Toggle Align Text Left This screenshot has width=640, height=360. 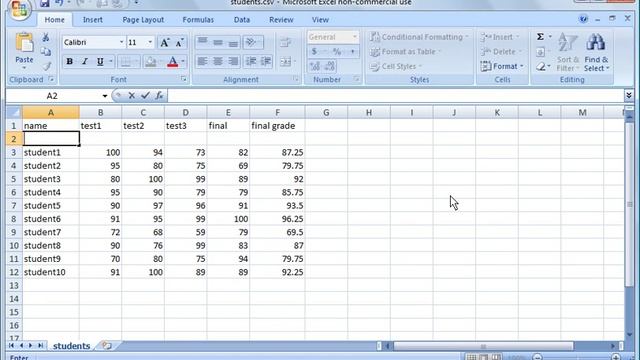pos(202,62)
